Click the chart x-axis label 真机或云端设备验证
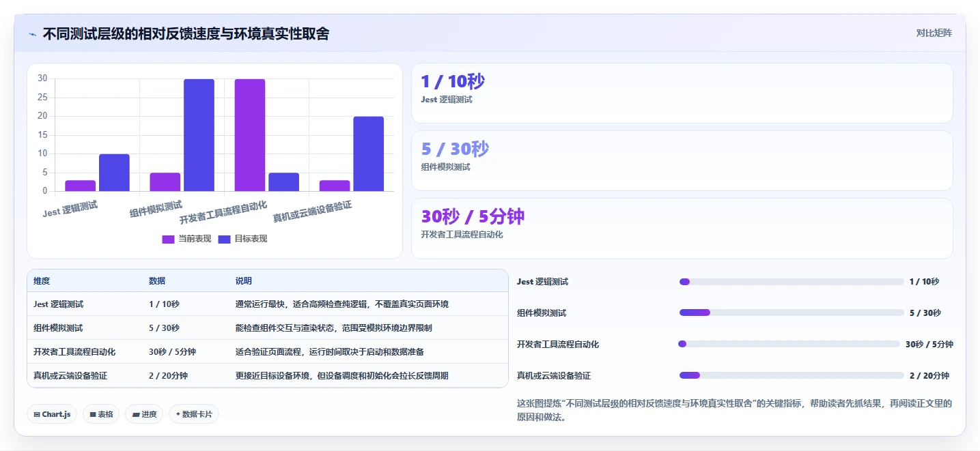 312,212
